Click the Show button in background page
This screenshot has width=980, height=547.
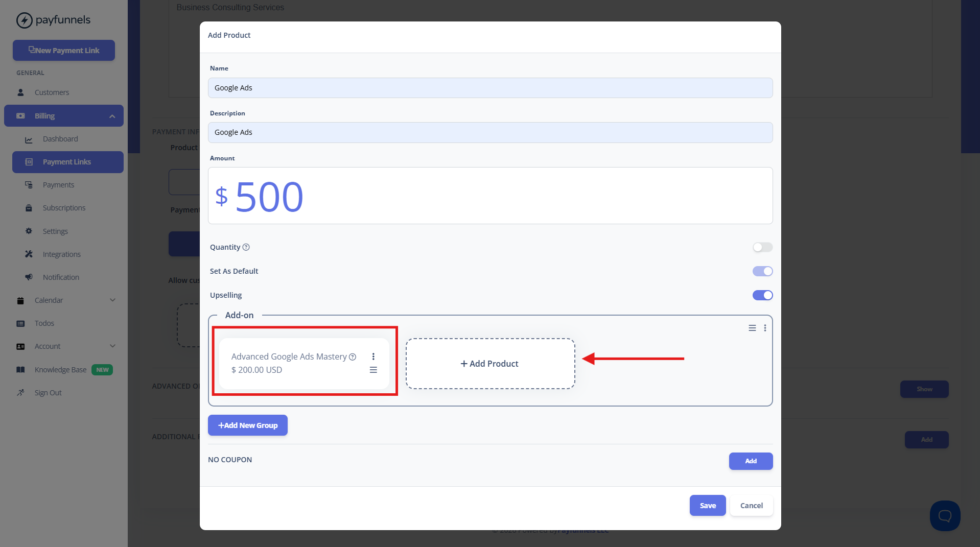point(924,389)
